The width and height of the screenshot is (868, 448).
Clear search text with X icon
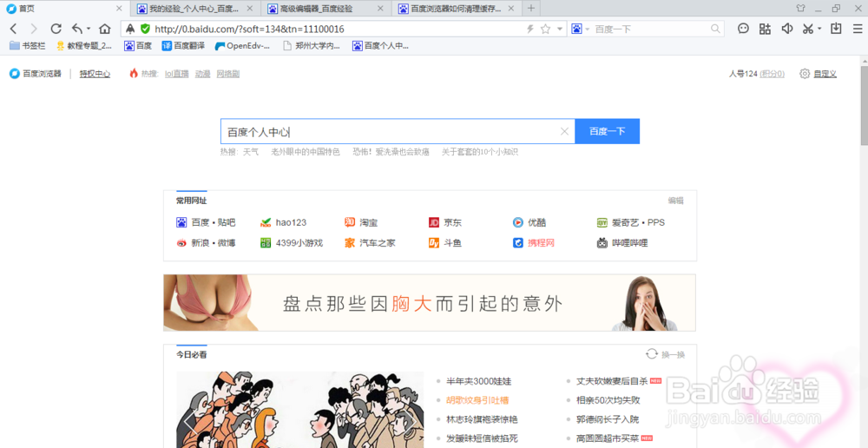pyautogui.click(x=565, y=131)
